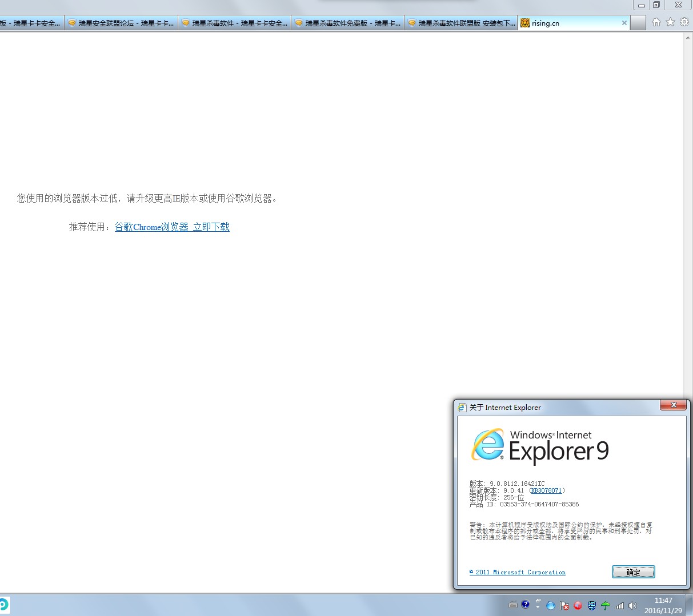Screen dimensions: 693x616
Task: Minimize the Internet Explorer window
Action: (x=642, y=5)
